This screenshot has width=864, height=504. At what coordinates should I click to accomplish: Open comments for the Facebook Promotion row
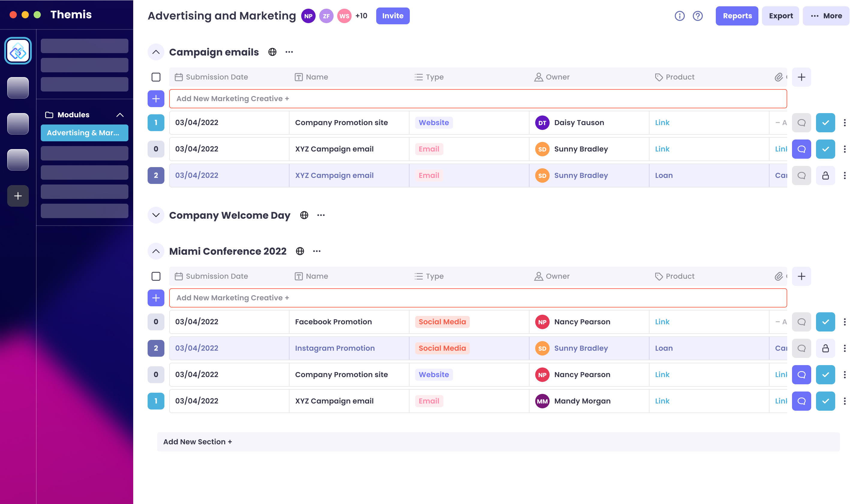[x=801, y=322]
